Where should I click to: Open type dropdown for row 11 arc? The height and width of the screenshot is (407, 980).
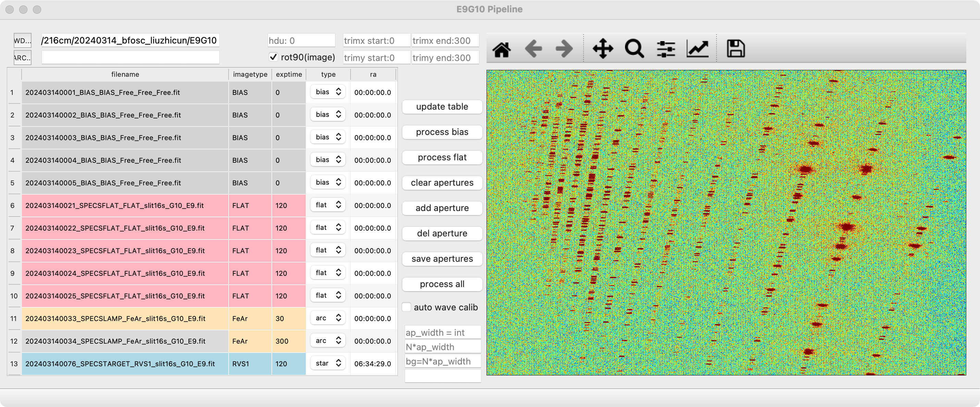[328, 318]
